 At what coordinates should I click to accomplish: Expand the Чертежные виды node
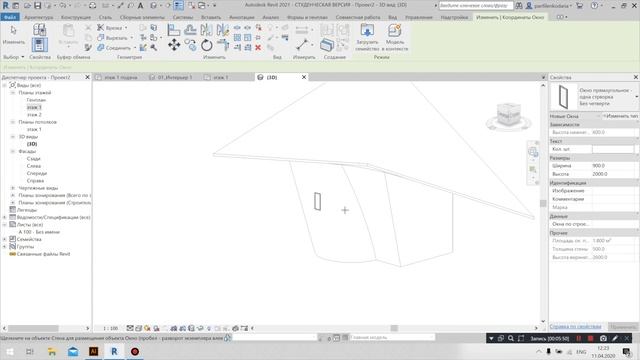pyautogui.click(x=13, y=188)
